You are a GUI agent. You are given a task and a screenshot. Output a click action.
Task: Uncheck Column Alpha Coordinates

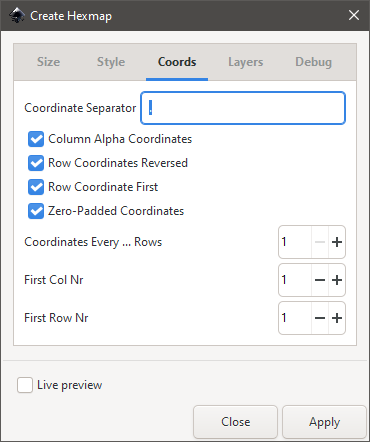tap(36, 139)
